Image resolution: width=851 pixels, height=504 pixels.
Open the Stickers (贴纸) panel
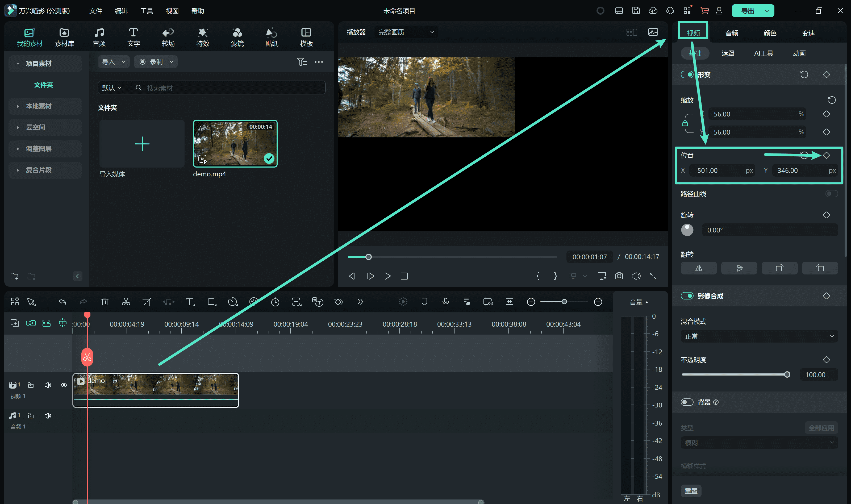(x=272, y=37)
